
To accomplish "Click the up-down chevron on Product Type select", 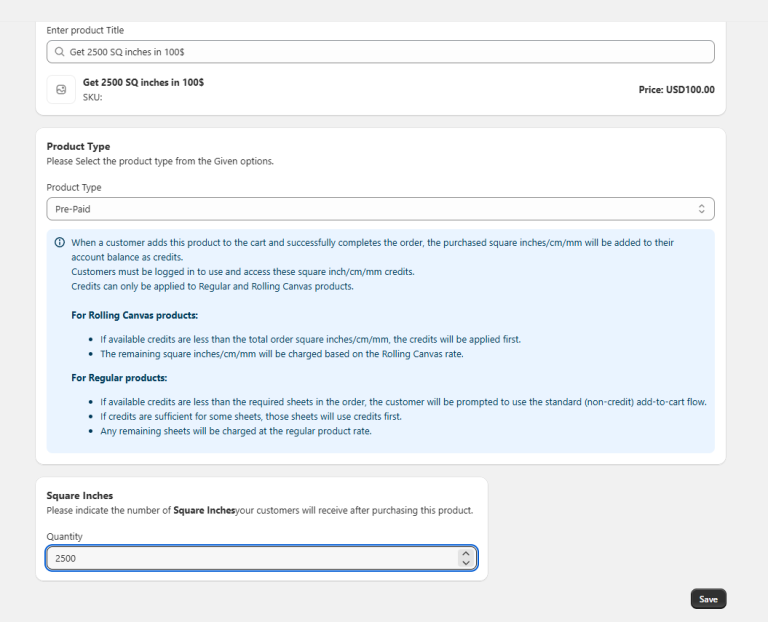I will pyautogui.click(x=701, y=209).
